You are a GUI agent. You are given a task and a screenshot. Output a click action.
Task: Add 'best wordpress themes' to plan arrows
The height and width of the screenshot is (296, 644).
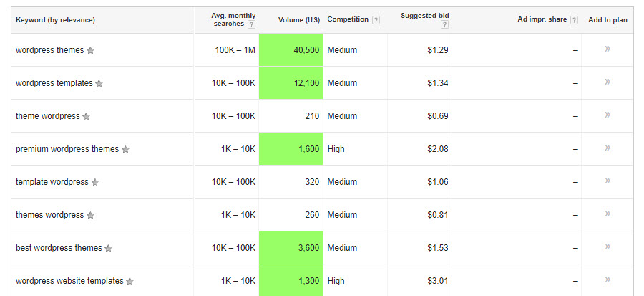[608, 247]
